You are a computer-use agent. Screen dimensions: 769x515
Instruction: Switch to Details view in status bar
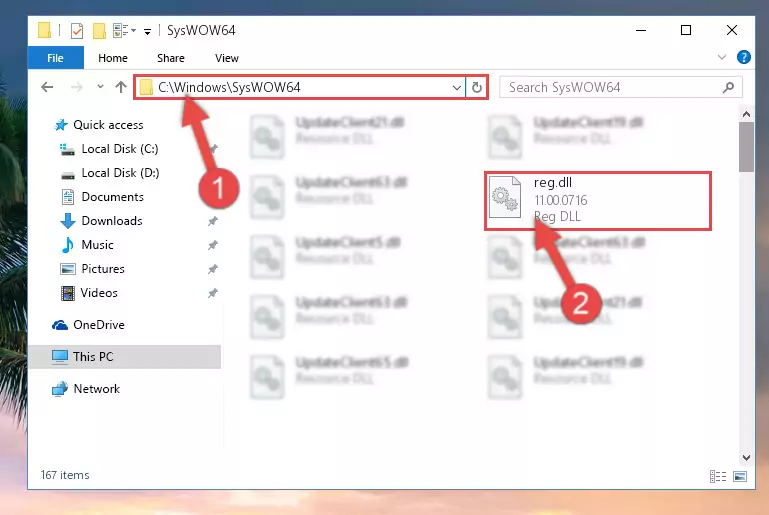point(718,476)
